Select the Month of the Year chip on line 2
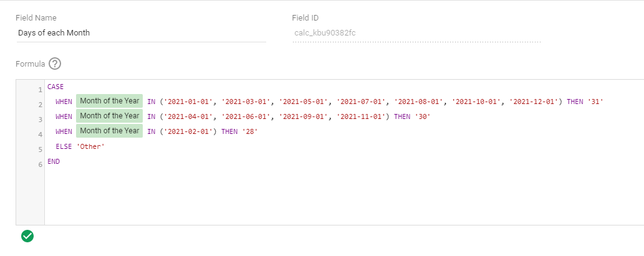This screenshot has height=256, width=644. click(x=110, y=101)
